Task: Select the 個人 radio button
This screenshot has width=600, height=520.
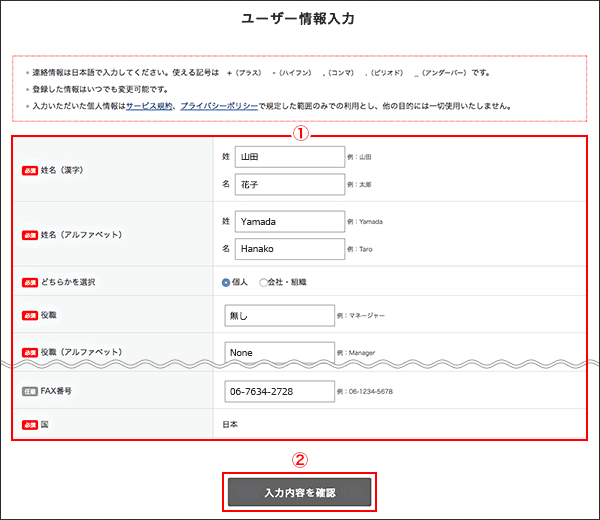Action: [227, 283]
